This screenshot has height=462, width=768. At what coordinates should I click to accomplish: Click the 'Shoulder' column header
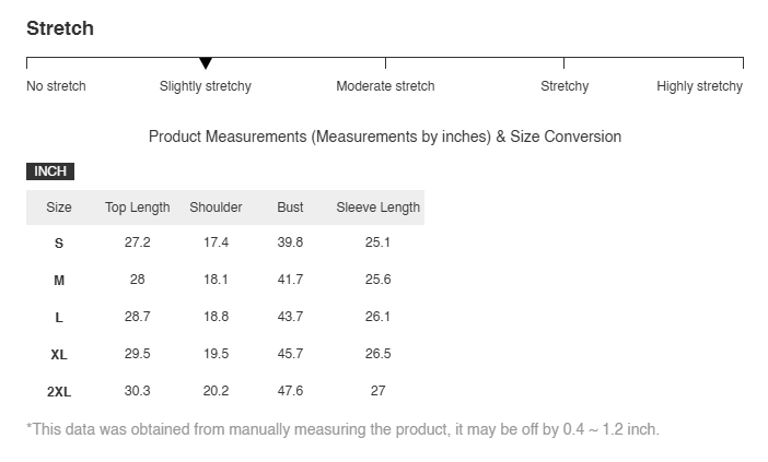click(x=216, y=208)
